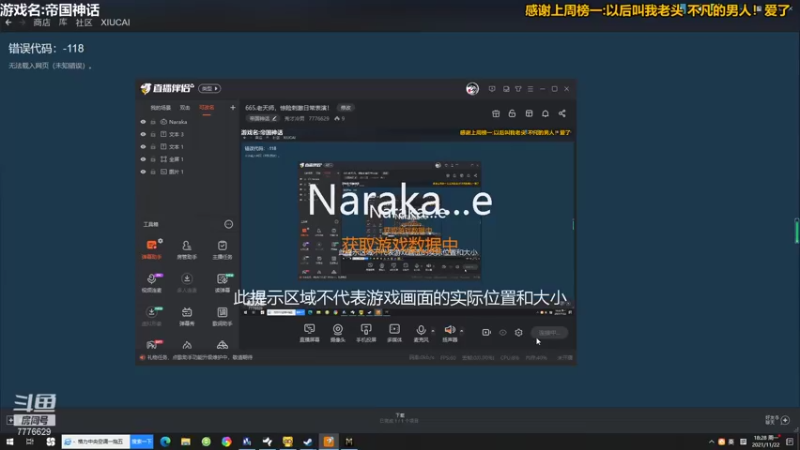Open the mode dropdown beside the app logo
The width and height of the screenshot is (800, 450).
(209, 88)
